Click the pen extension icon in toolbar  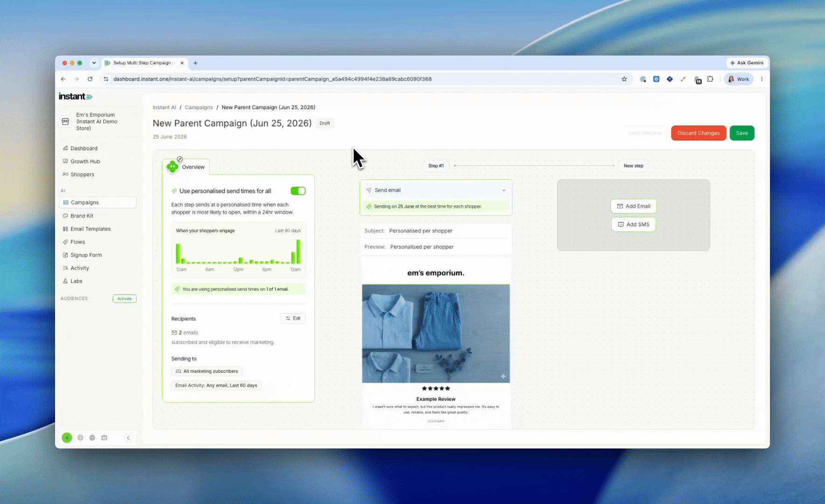pyautogui.click(x=683, y=79)
